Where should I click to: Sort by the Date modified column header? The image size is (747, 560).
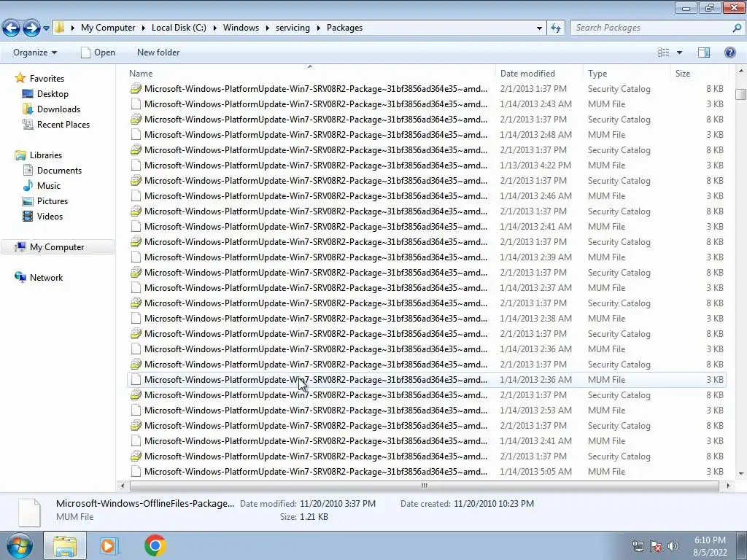click(x=539, y=74)
